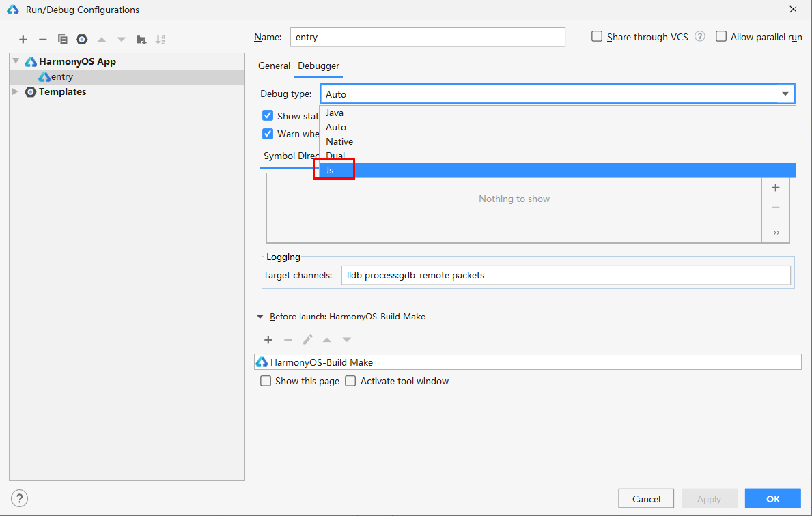Enable Allow parallel run

pyautogui.click(x=721, y=37)
